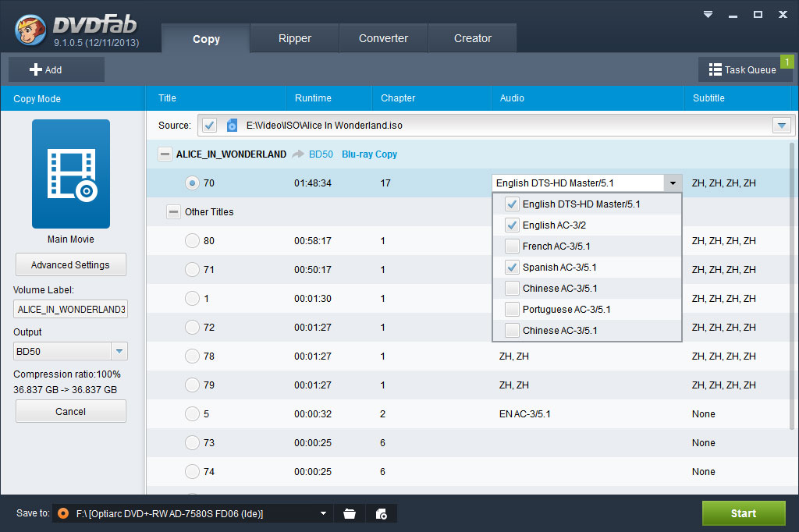Collapse the ALICE_IN_WONDERLAND tree node
This screenshot has height=532, width=799.
(x=165, y=154)
